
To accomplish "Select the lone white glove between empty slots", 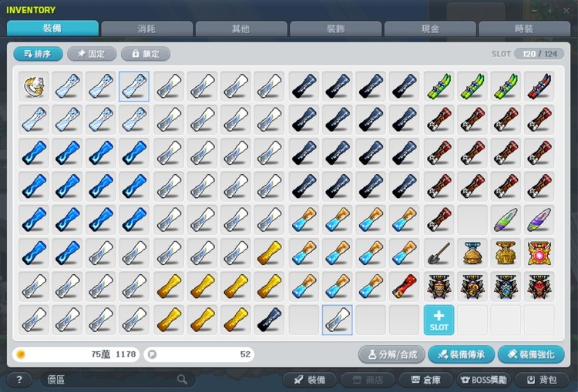I will (x=338, y=320).
